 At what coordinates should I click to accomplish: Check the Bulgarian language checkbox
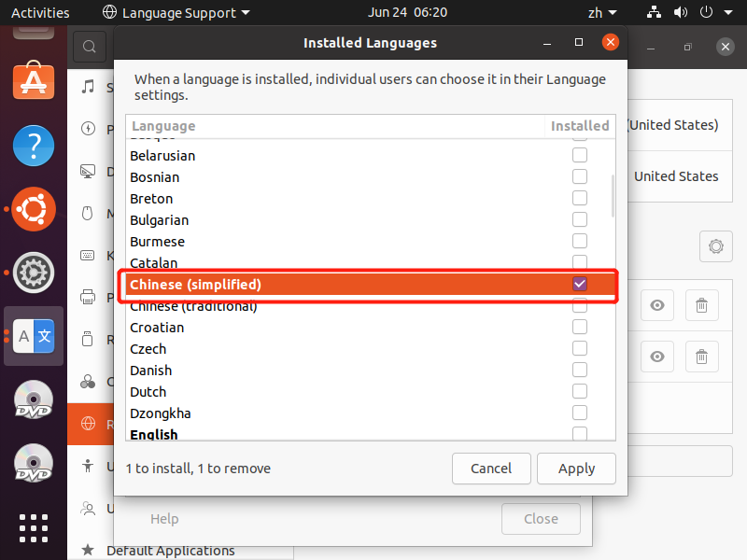coord(580,219)
